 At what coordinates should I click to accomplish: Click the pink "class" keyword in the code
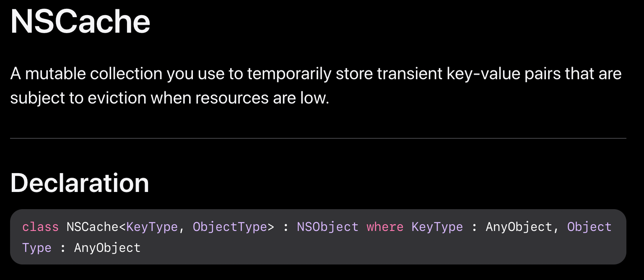[40, 227]
